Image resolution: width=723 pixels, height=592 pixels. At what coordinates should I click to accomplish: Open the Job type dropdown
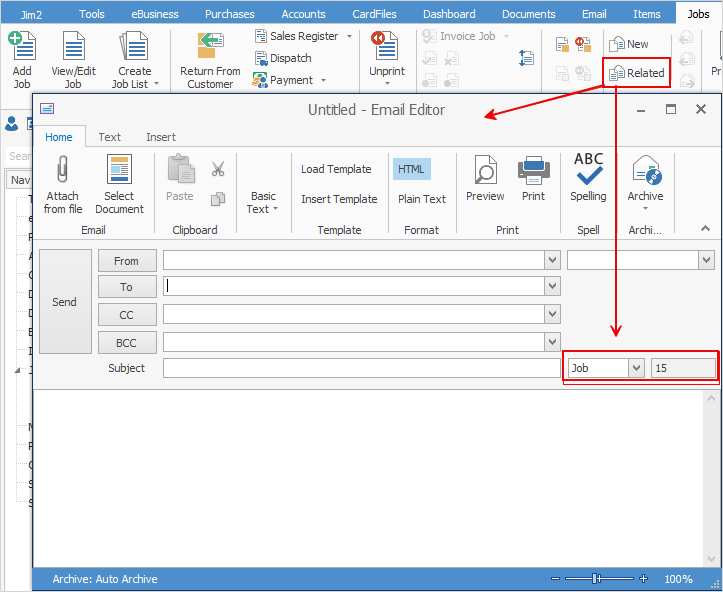(636, 368)
